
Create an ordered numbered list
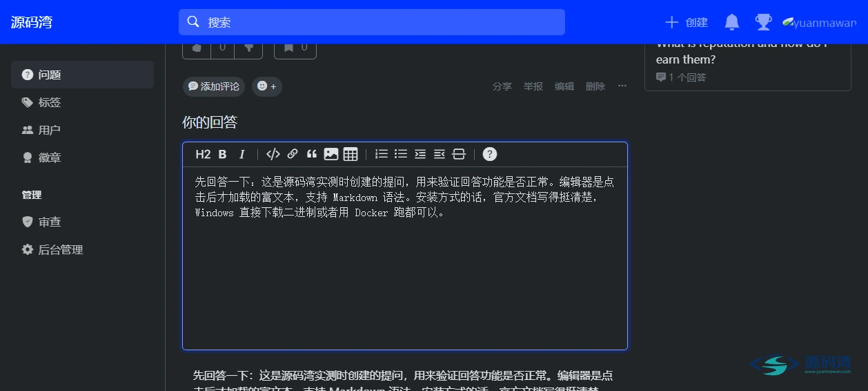click(382, 154)
